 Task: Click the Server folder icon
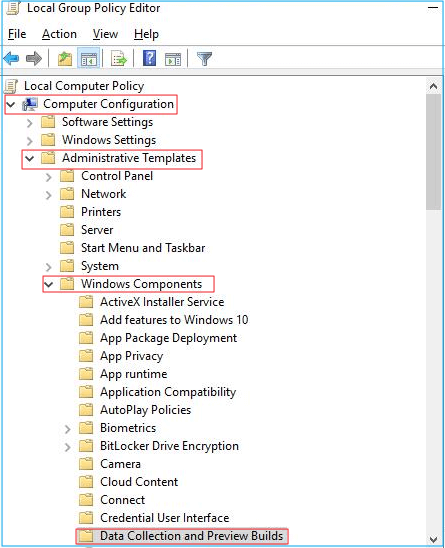[67, 230]
